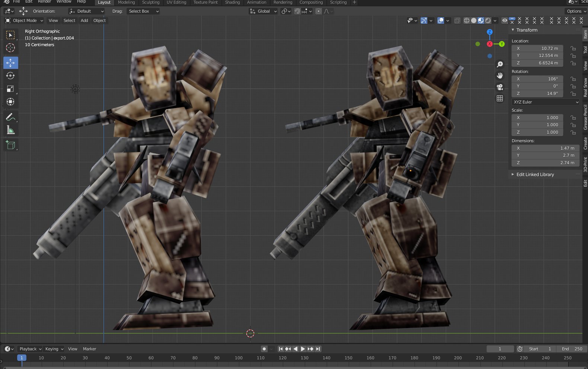The height and width of the screenshot is (369, 588).
Task: Toggle the Rotation Z lock
Action: pyautogui.click(x=573, y=94)
